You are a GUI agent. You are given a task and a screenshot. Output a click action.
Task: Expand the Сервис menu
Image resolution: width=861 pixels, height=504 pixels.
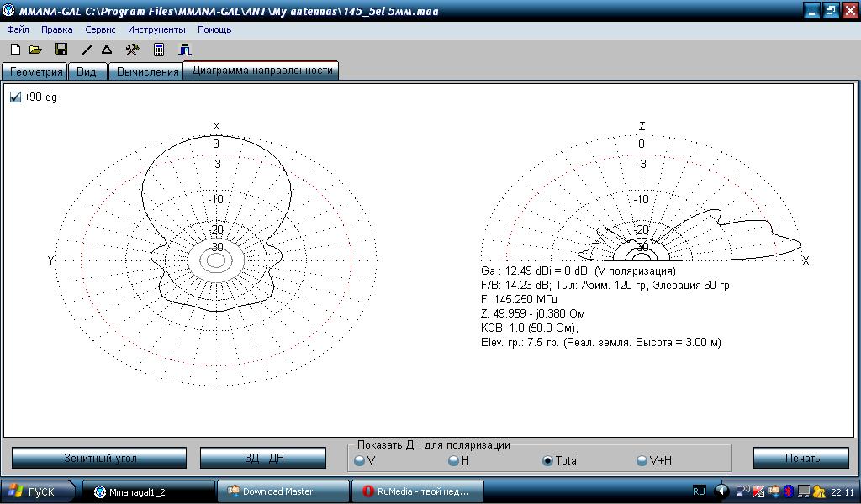tap(100, 29)
